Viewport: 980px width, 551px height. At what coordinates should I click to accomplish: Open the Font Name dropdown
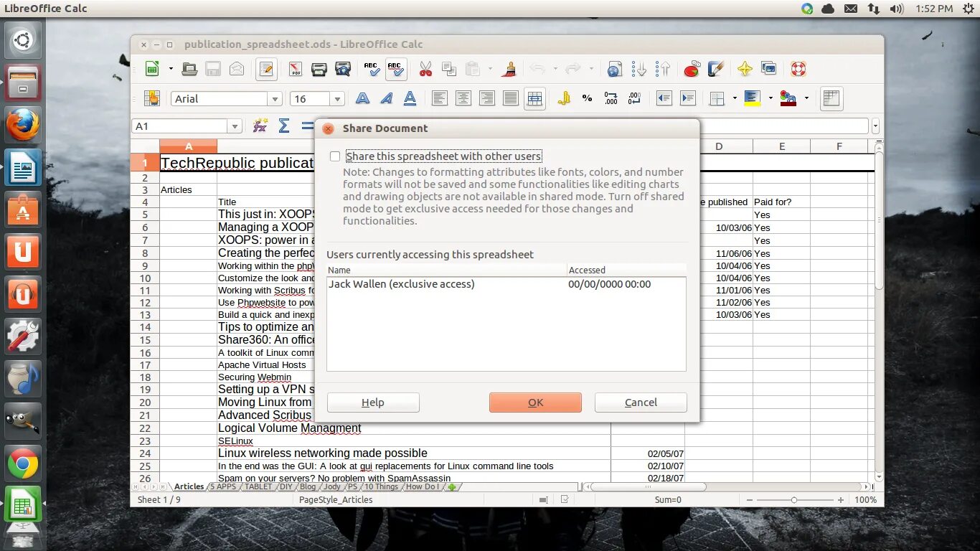(275, 99)
